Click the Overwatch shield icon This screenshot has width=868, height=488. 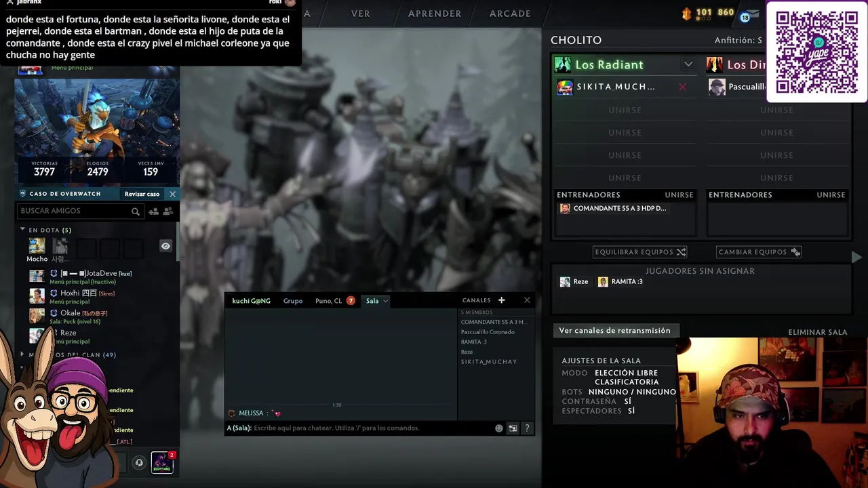tap(22, 194)
